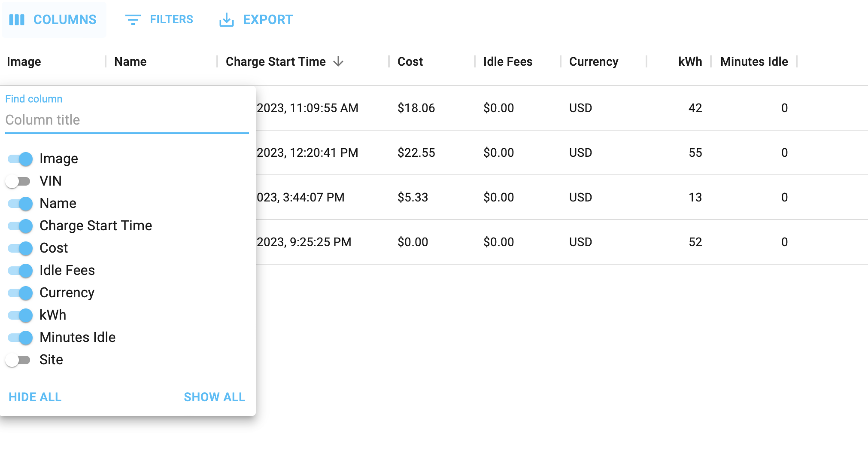The width and height of the screenshot is (868, 476).
Task: Turn off the kWh column switch
Action: point(20,315)
